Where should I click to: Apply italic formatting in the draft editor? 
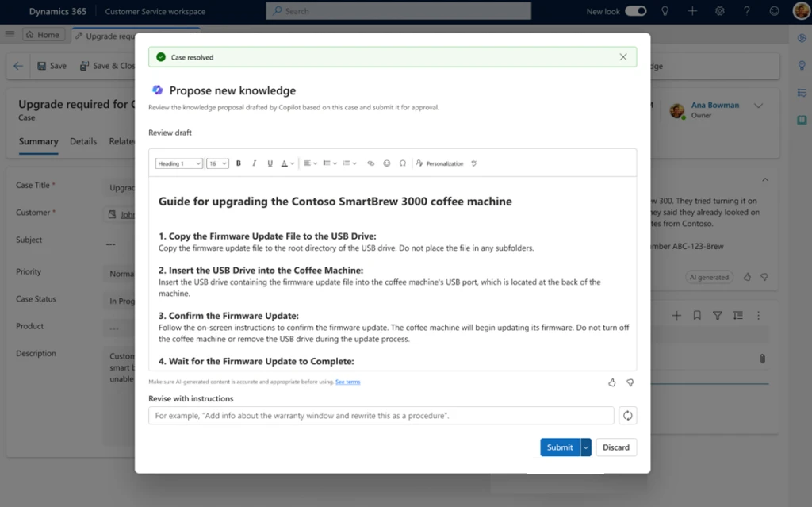pyautogui.click(x=254, y=163)
